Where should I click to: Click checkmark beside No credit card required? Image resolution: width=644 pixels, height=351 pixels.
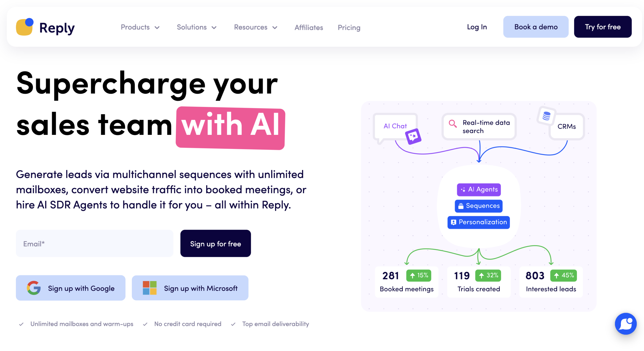(x=145, y=324)
